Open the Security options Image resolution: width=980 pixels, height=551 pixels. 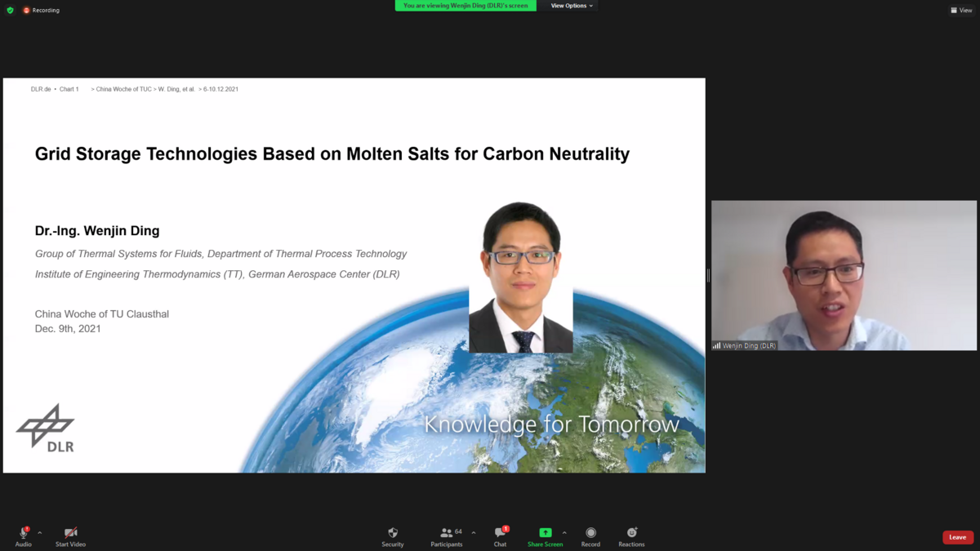(x=393, y=537)
